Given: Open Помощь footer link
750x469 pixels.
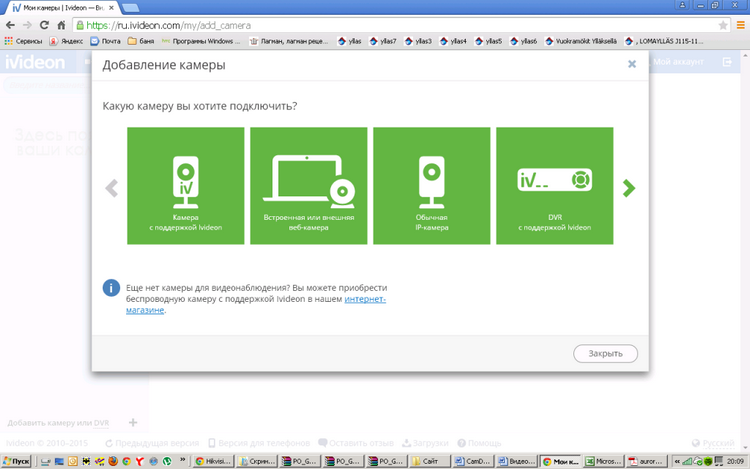Looking at the screenshot, I should pos(479,443).
